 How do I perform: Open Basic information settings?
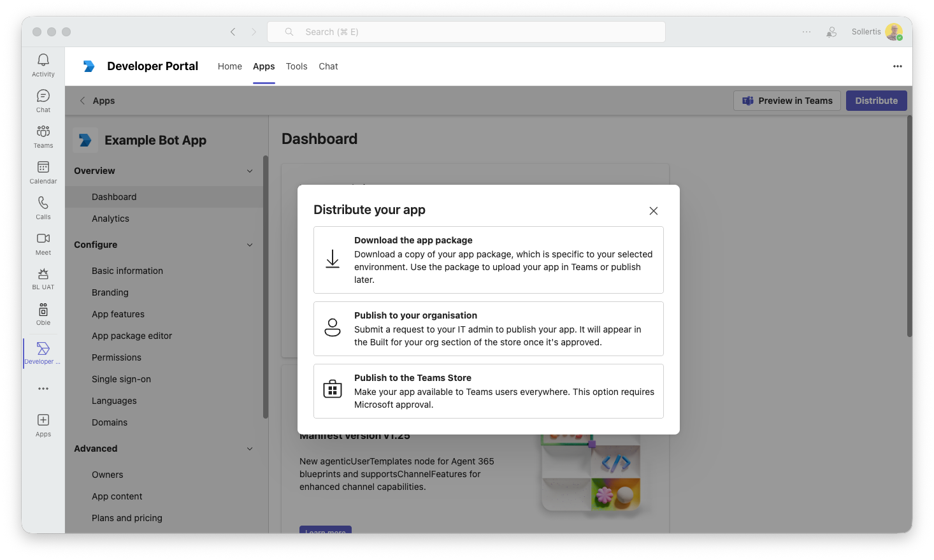pyautogui.click(x=164, y=271)
